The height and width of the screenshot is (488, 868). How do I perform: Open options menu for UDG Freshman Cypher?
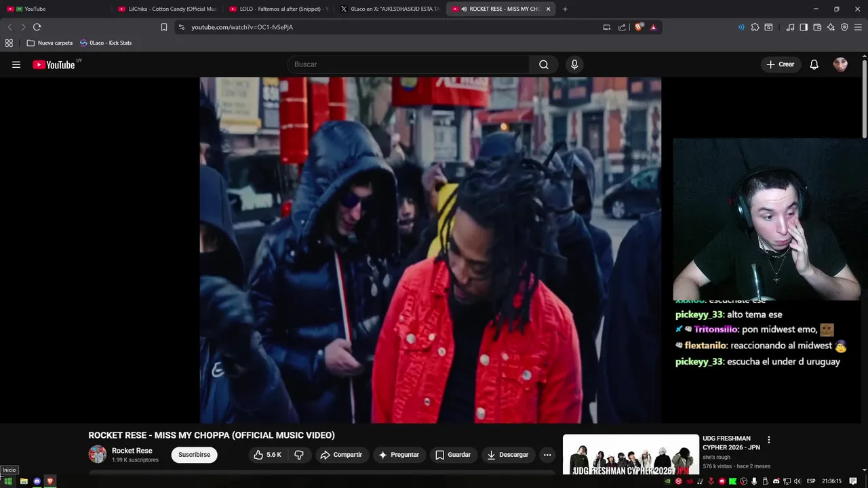click(x=768, y=440)
